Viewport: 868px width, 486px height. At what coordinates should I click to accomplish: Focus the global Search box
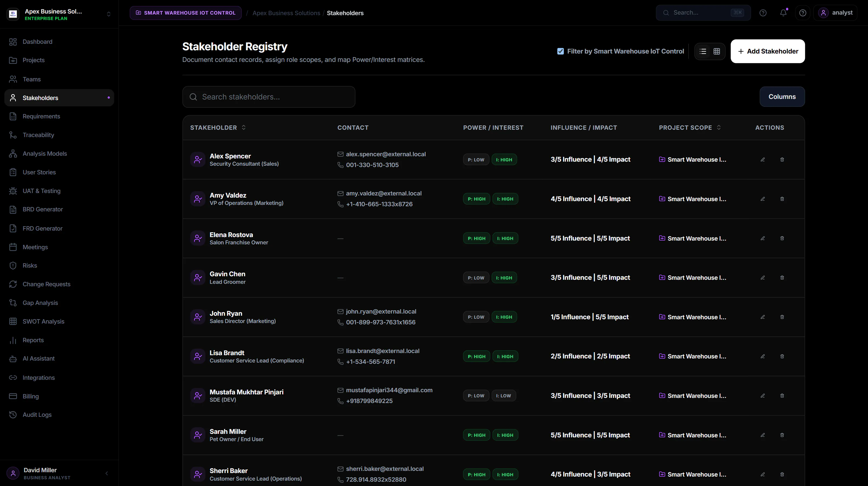[703, 13]
